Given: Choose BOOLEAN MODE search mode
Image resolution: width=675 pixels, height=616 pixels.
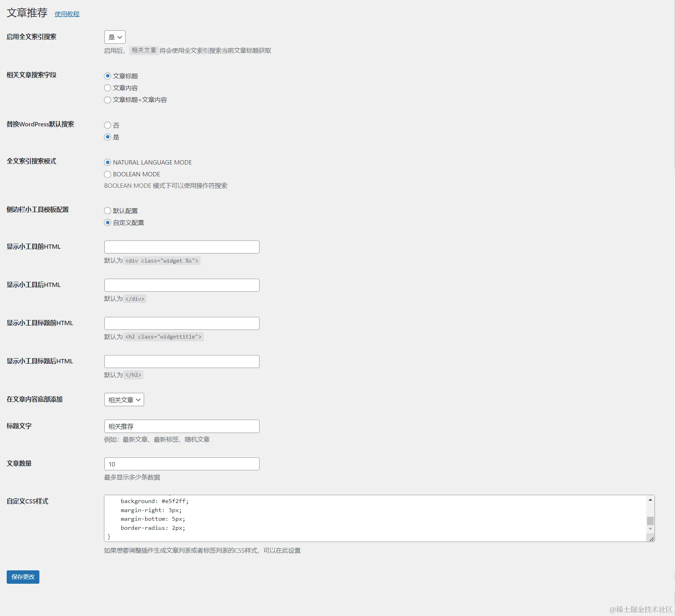Looking at the screenshot, I should click(108, 174).
